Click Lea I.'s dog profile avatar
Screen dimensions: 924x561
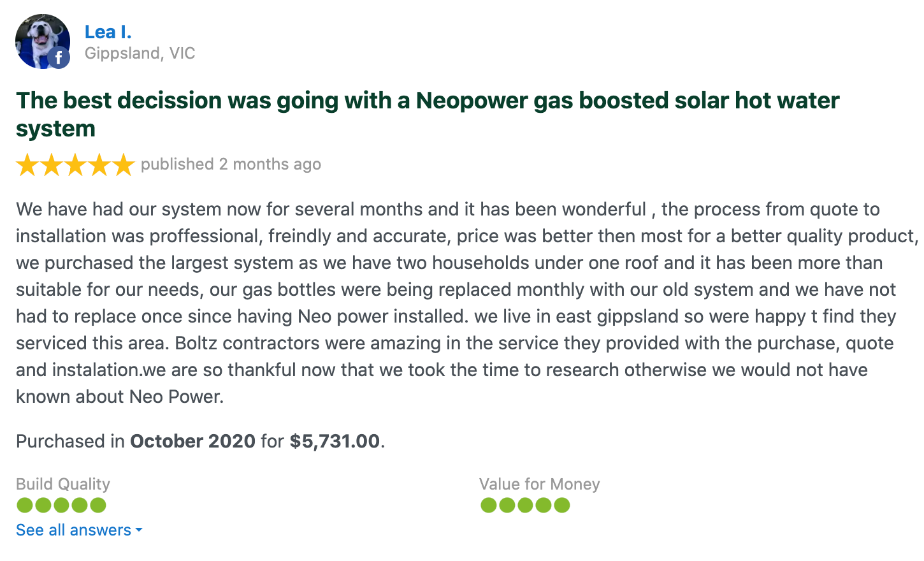pyautogui.click(x=43, y=41)
